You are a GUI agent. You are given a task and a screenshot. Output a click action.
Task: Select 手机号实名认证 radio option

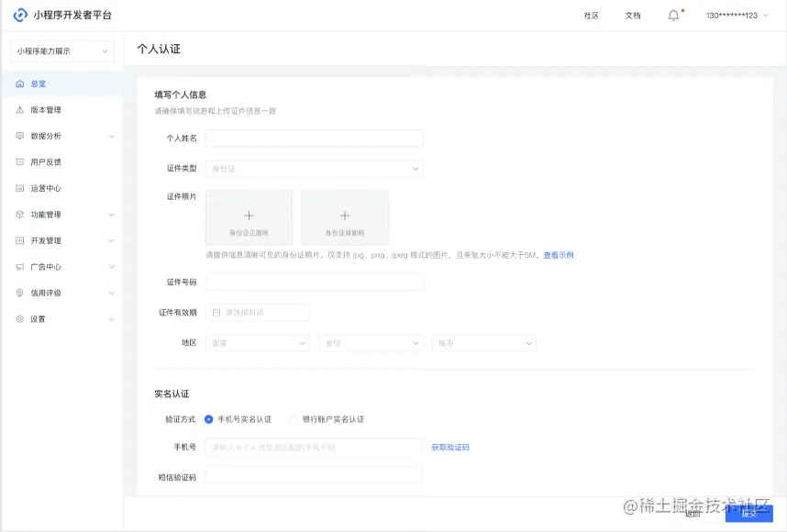211,418
